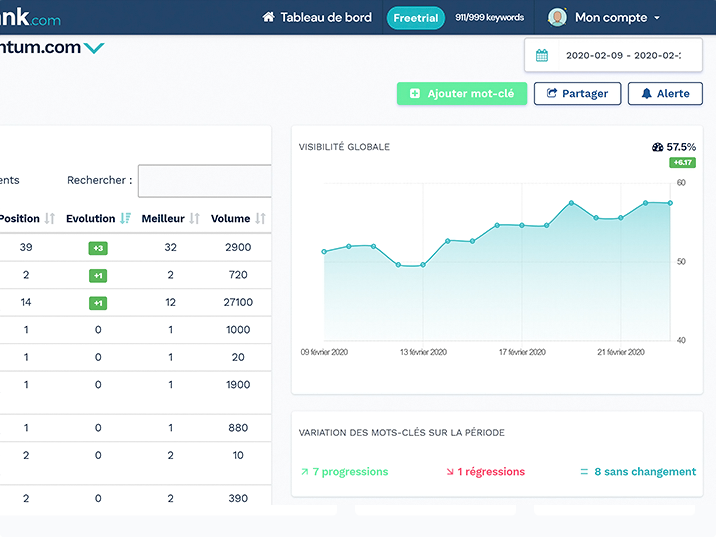This screenshot has height=537, width=716.
Task: Sort the table by Volume column
Action: pyautogui.click(x=260, y=219)
